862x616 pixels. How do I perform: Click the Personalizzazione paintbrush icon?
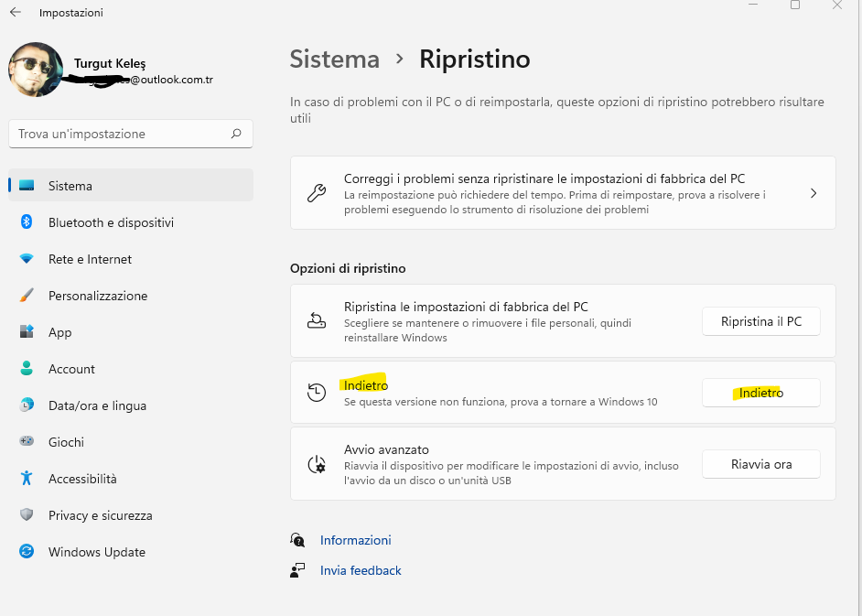pos(27,296)
